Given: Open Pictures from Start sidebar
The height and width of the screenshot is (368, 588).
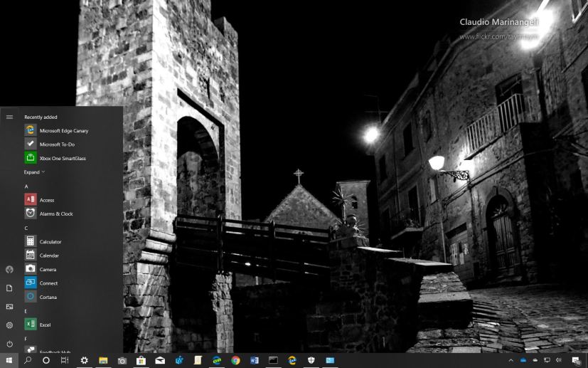Looking at the screenshot, I should coord(9,306).
